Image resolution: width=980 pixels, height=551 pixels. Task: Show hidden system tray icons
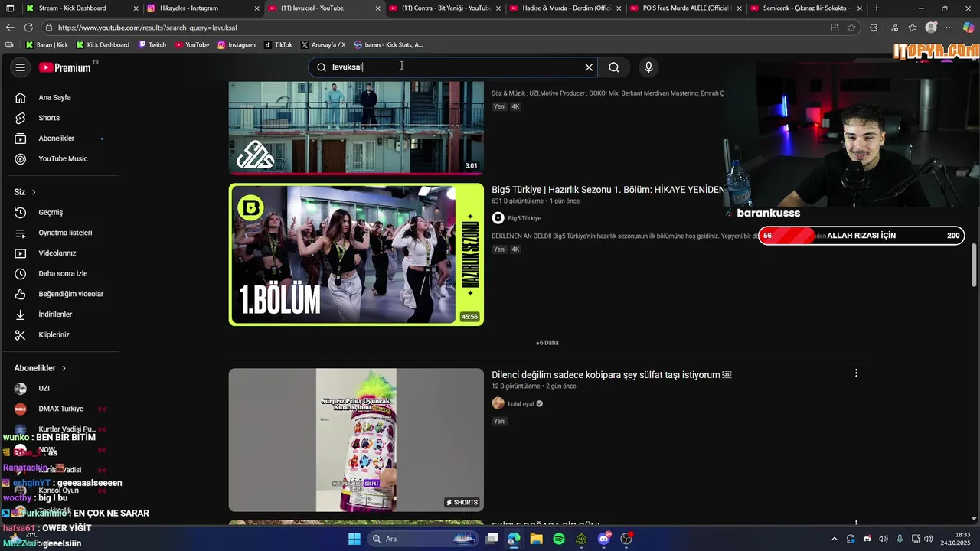coord(834,539)
